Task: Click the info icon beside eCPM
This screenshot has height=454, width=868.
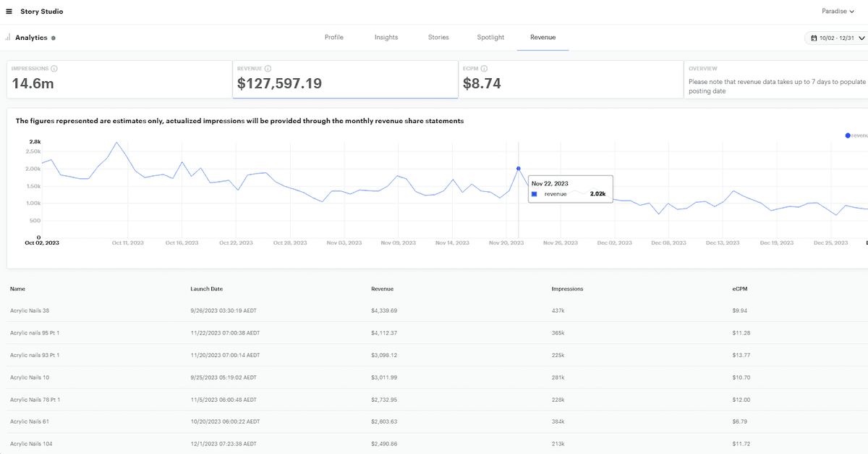Action: pos(485,69)
